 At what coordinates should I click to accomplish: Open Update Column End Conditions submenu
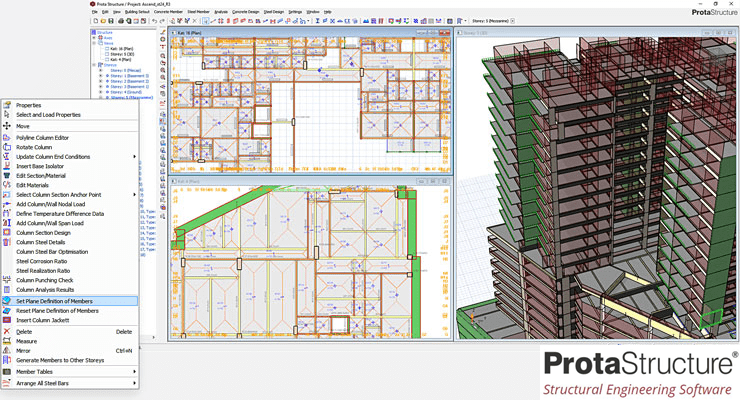click(x=135, y=157)
